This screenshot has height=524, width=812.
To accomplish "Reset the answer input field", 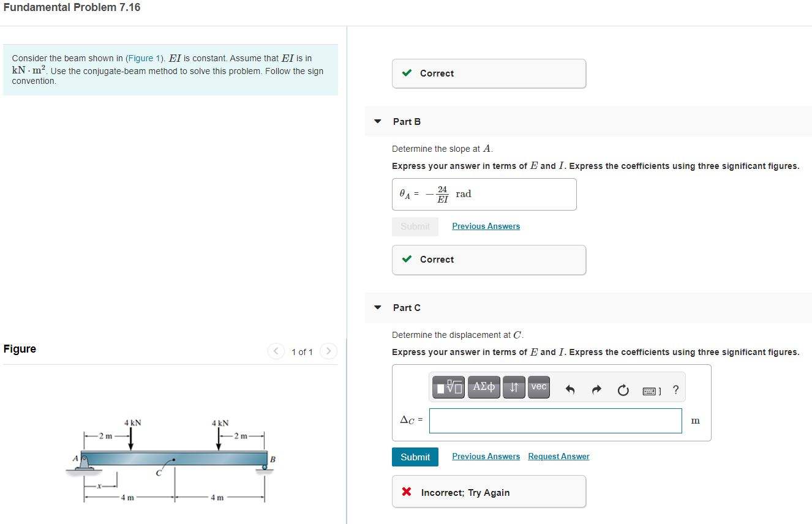I will [x=623, y=387].
